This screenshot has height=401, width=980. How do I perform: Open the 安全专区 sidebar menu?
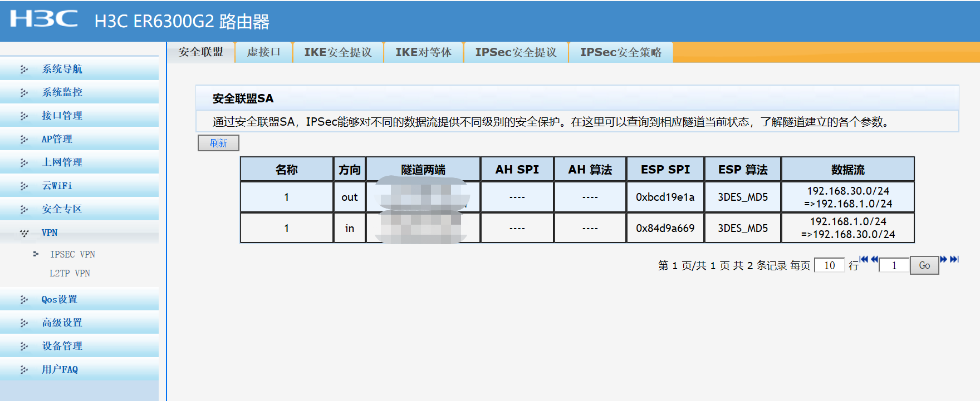[x=79, y=209]
